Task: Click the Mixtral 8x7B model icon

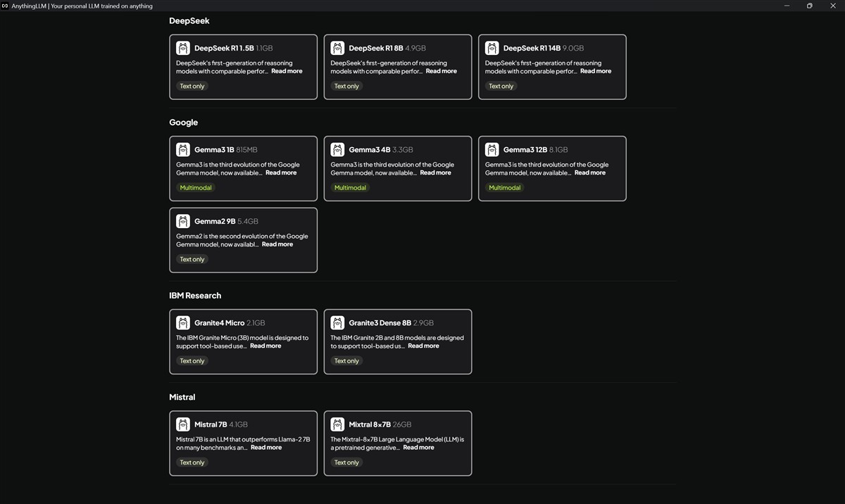Action: tap(337, 424)
